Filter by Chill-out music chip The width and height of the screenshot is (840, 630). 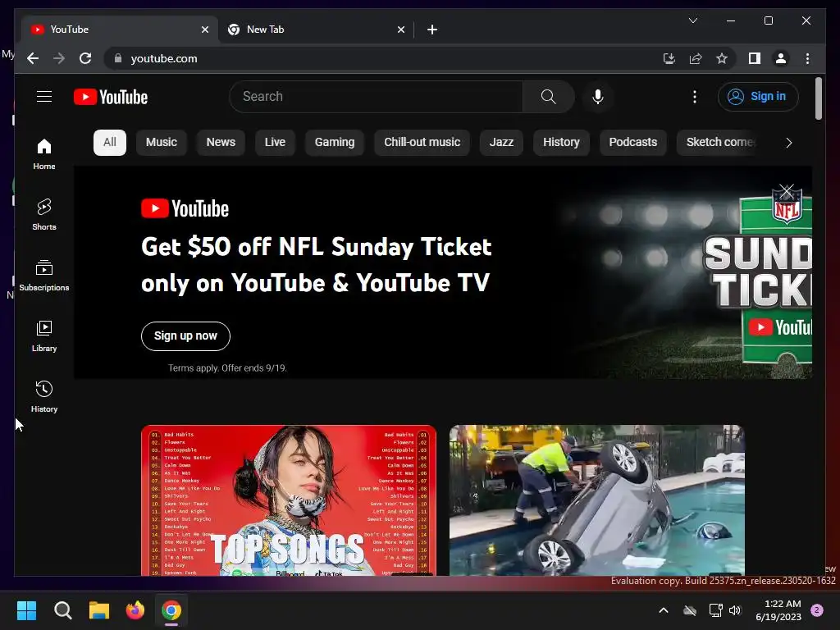pyautogui.click(x=422, y=143)
